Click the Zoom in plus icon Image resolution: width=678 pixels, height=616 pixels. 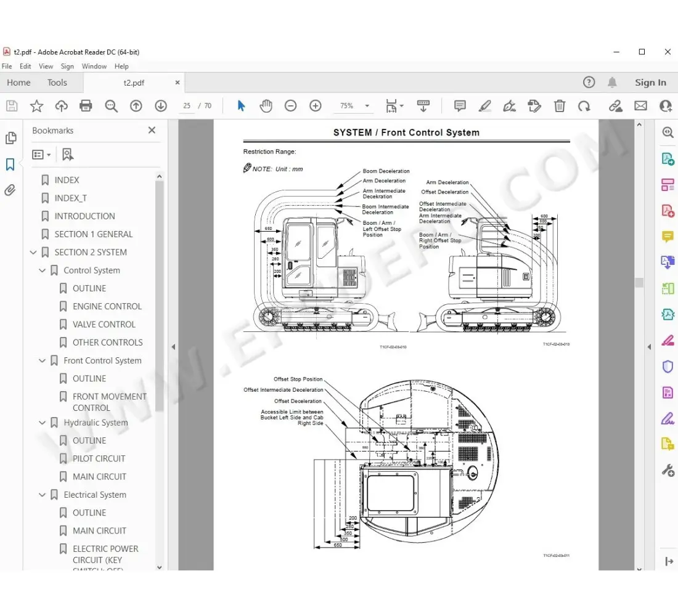click(316, 106)
